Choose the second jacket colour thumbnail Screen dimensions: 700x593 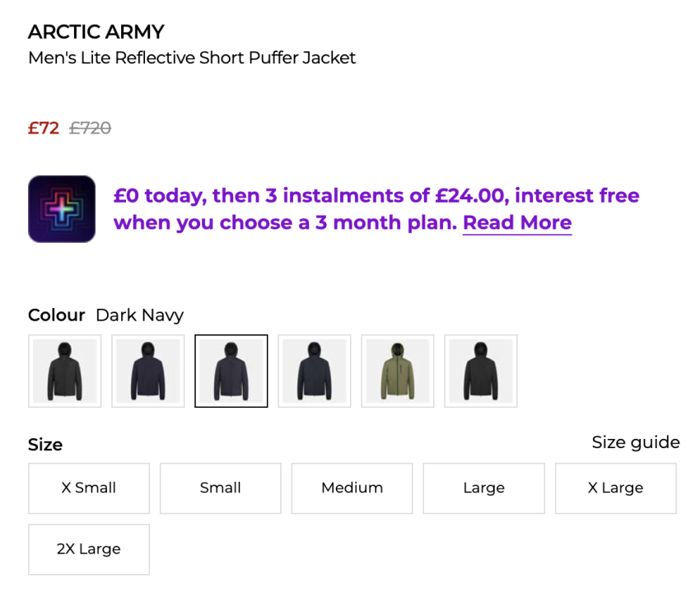(148, 371)
